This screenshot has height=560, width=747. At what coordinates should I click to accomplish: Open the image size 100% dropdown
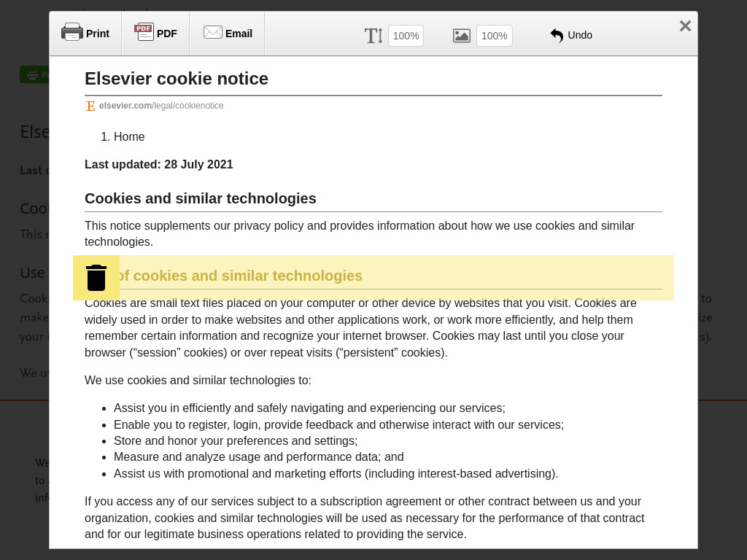(x=495, y=36)
